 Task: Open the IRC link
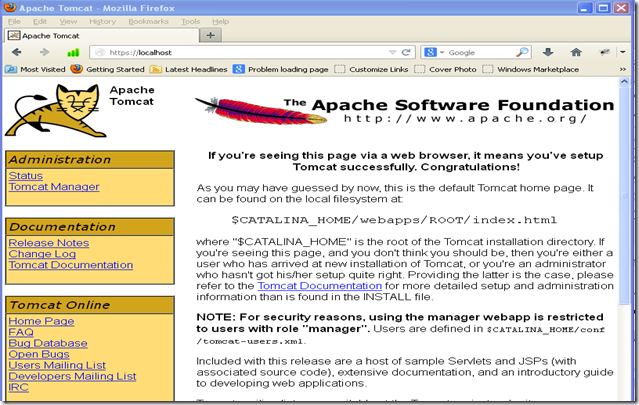18,387
